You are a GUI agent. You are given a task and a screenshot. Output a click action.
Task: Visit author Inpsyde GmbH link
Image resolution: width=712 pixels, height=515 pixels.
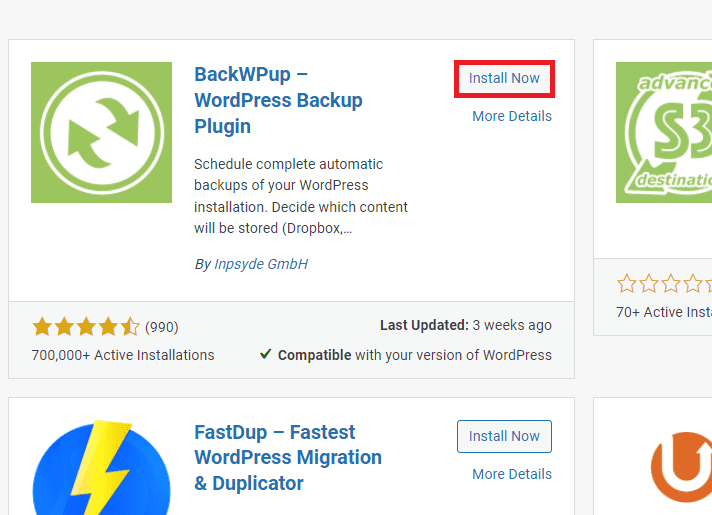261,264
